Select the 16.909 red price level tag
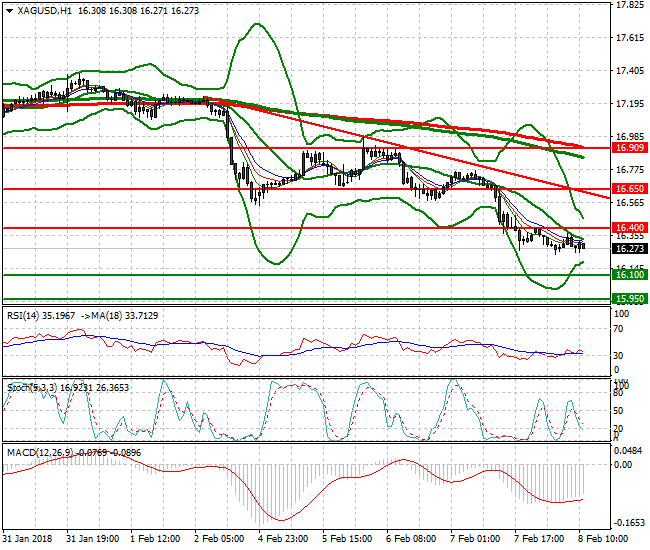The image size is (650, 550). (x=628, y=147)
